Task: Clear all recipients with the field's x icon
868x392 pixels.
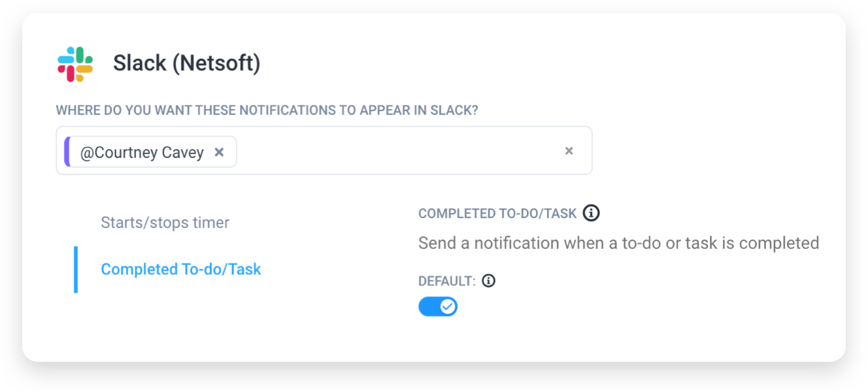Action: 569,150
